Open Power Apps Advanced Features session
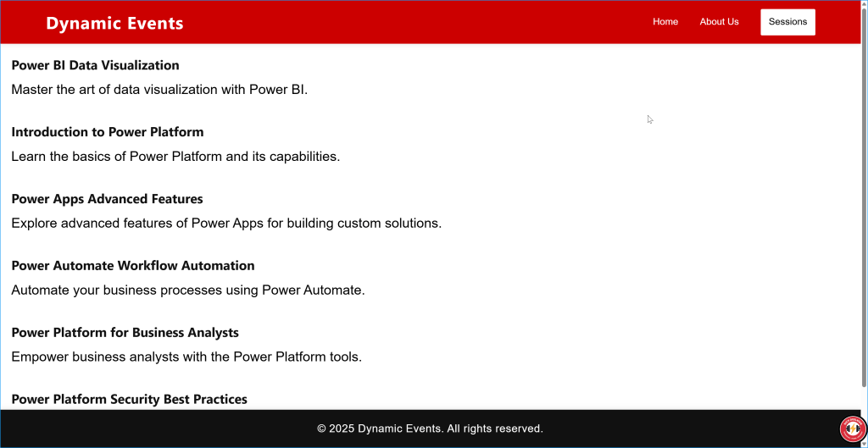The image size is (868, 448). 107,199
